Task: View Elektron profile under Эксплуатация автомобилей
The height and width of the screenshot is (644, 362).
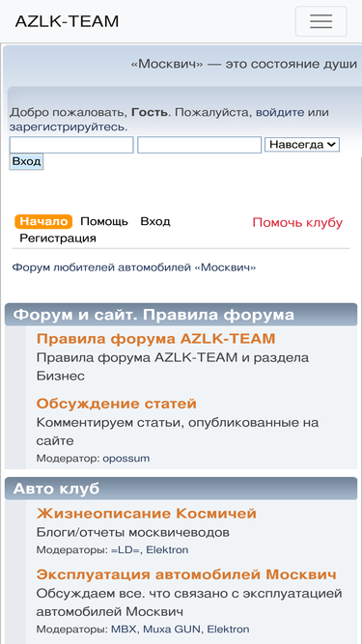Action: (x=228, y=630)
